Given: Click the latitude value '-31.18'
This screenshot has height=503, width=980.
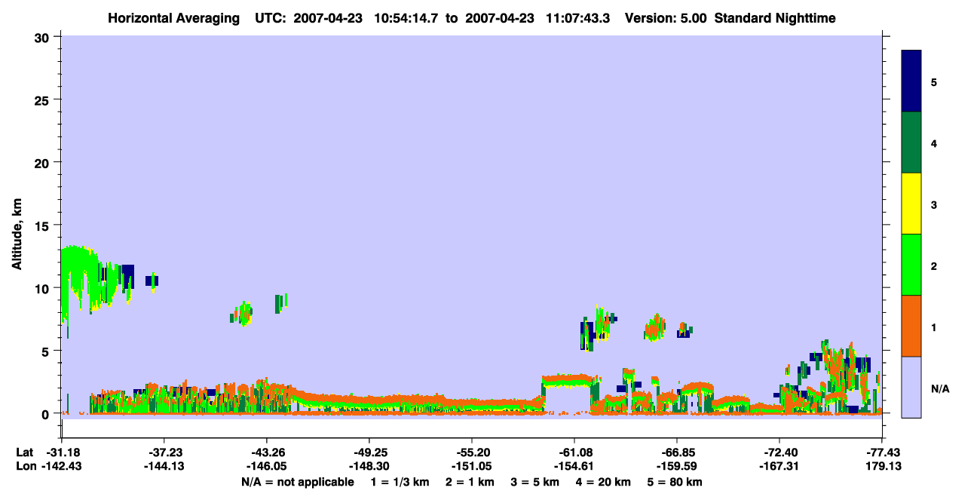Looking at the screenshot, I should (61, 452).
